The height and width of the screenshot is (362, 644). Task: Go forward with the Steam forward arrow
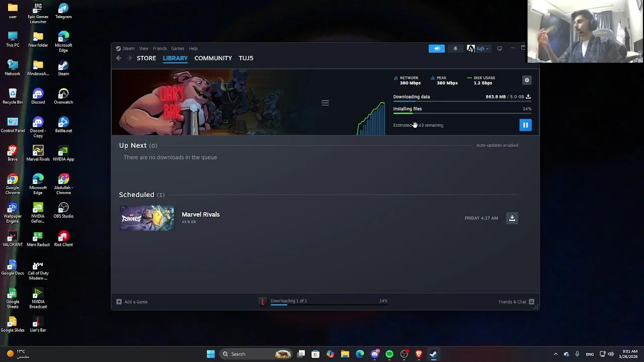pyautogui.click(x=129, y=58)
